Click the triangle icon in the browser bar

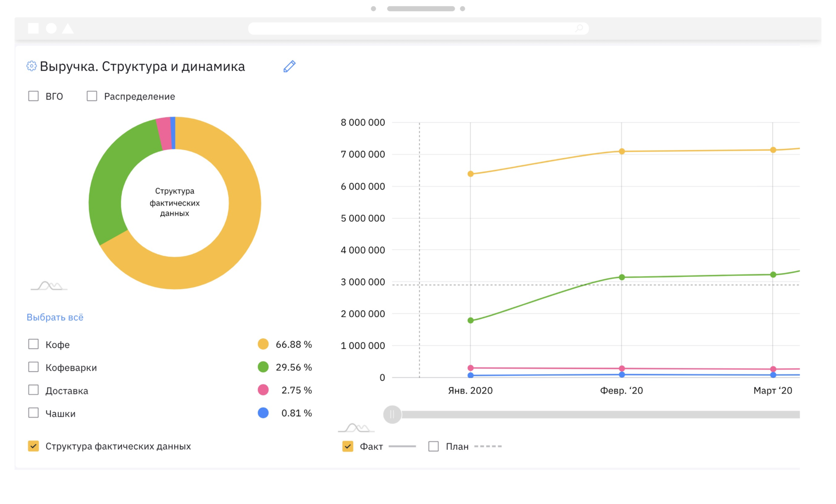[68, 28]
